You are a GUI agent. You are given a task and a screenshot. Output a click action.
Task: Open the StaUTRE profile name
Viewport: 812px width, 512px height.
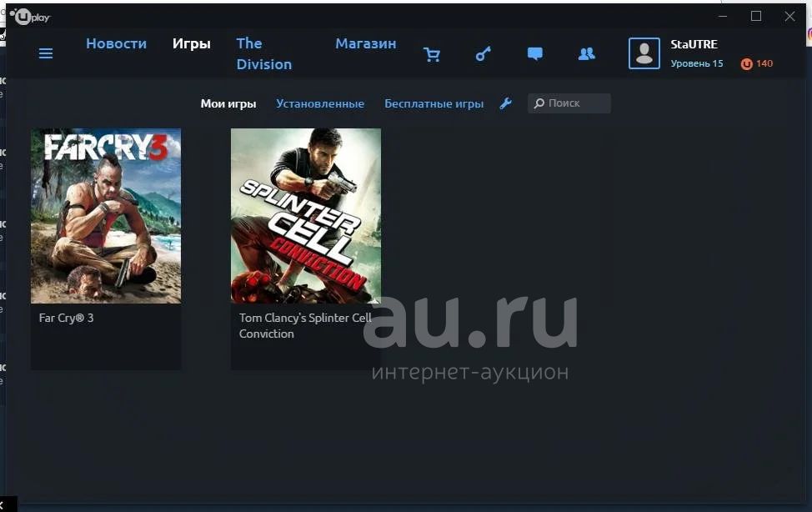pos(694,44)
